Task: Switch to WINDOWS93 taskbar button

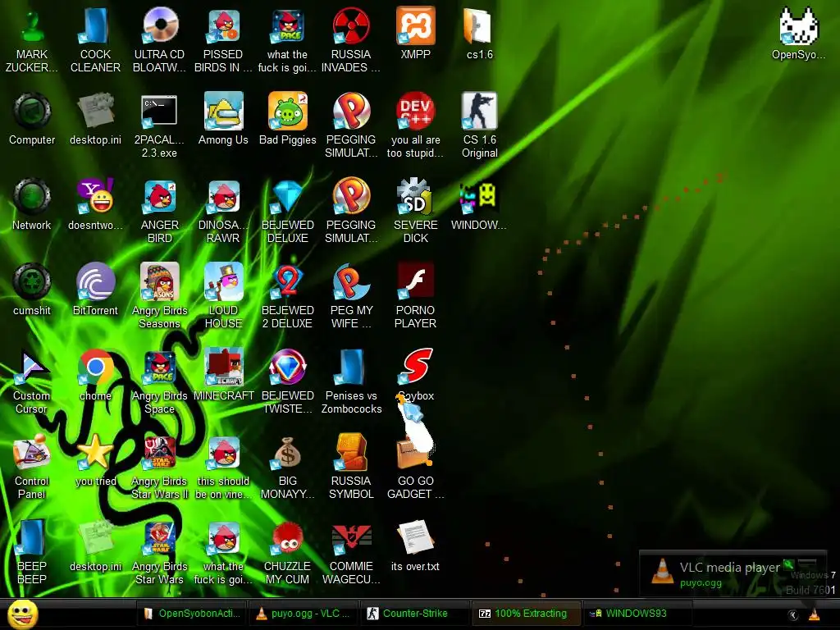Action: coord(637,614)
